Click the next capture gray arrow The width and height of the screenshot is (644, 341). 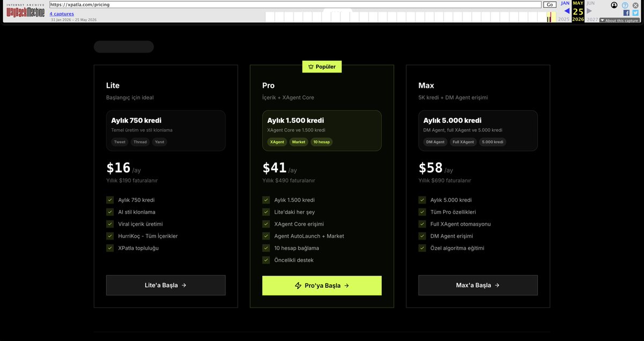[589, 11]
